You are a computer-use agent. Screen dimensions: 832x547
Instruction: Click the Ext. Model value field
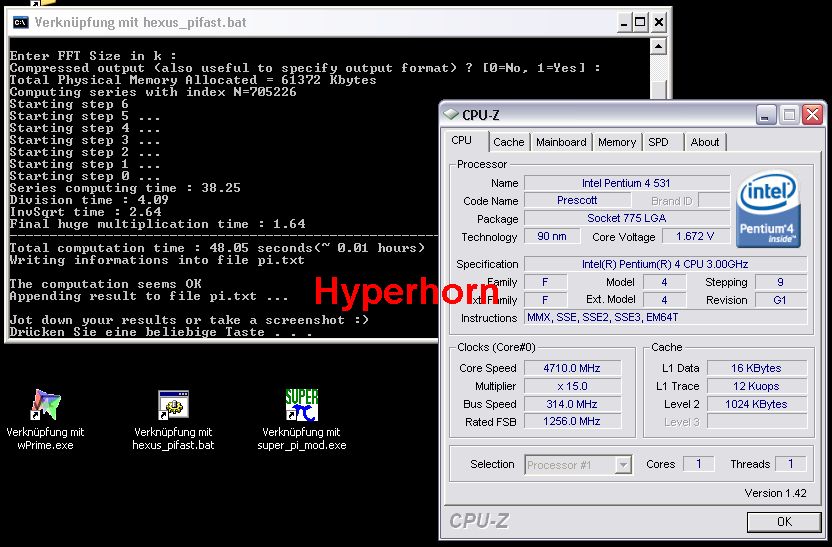664,300
